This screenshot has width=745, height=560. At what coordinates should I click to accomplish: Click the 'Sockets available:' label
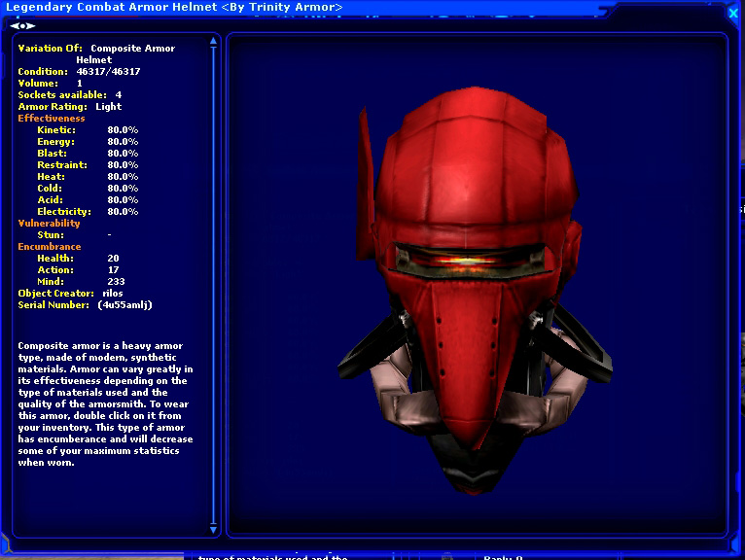pyautogui.click(x=62, y=95)
